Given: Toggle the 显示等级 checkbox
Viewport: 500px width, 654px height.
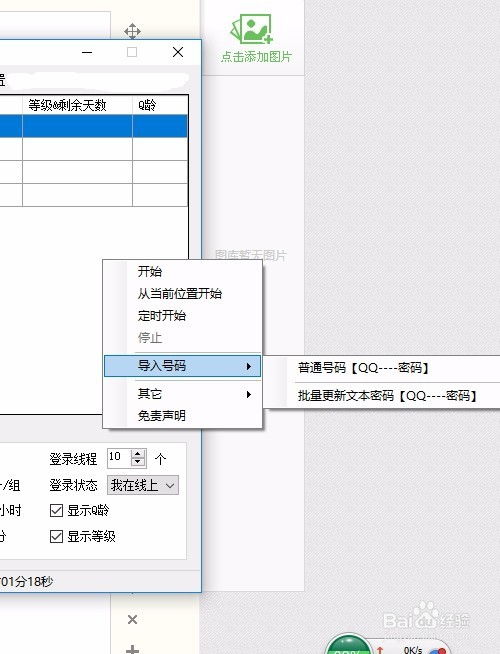Looking at the screenshot, I should 56,536.
